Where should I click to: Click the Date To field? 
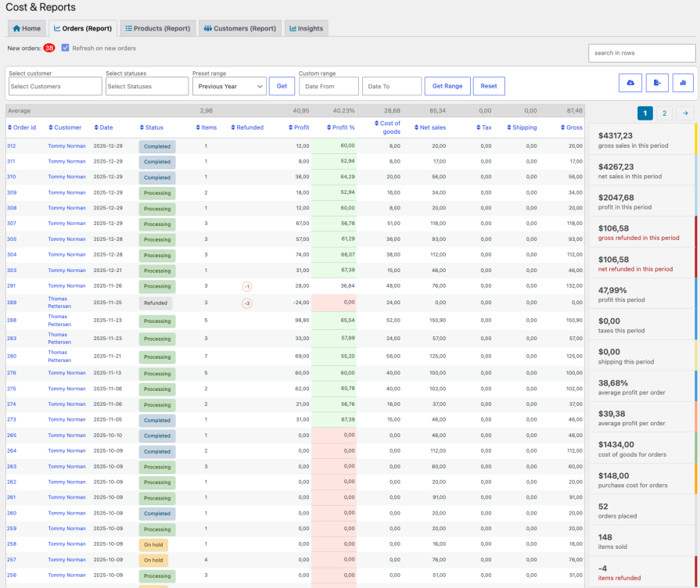point(392,86)
